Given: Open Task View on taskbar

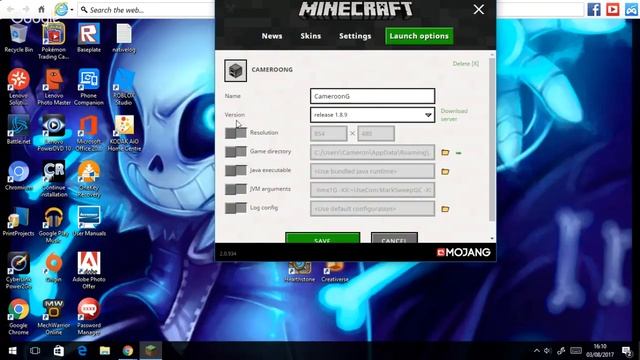Looking at the screenshot, I should coord(35,351).
